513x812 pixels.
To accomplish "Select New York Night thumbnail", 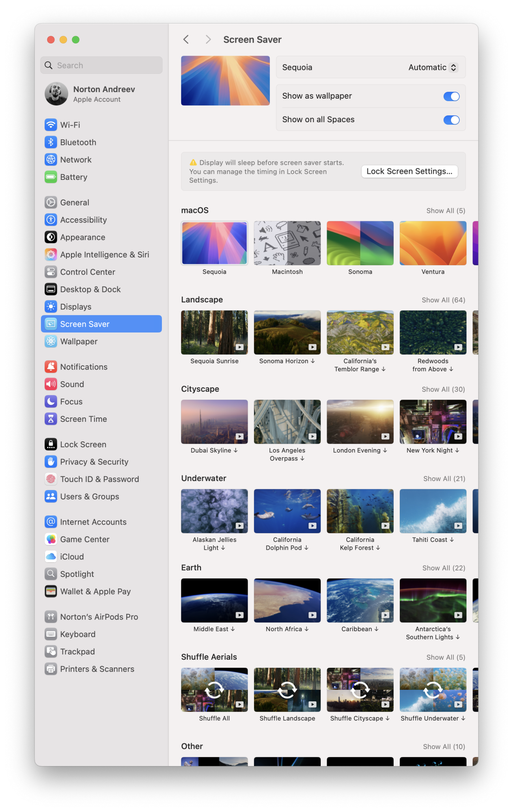I will tap(433, 422).
